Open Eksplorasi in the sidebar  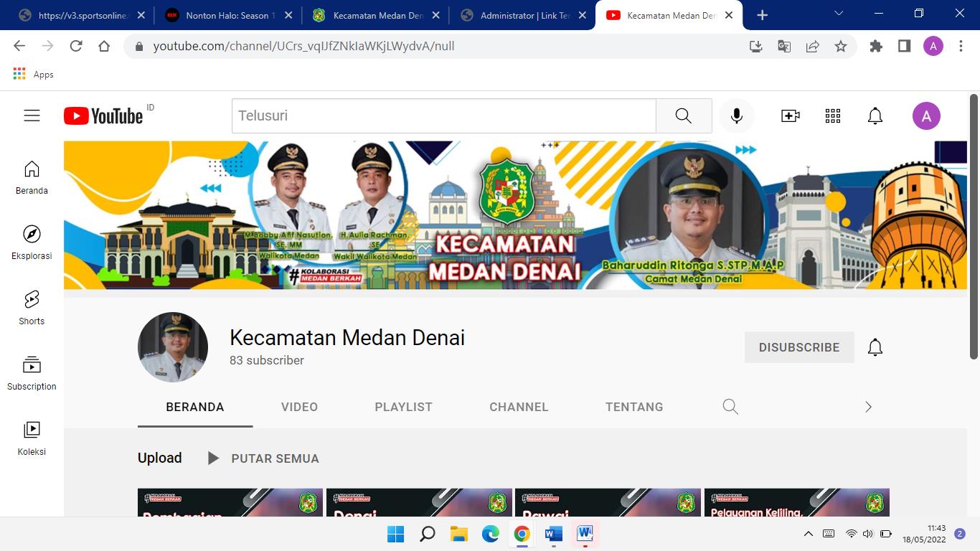coord(32,242)
